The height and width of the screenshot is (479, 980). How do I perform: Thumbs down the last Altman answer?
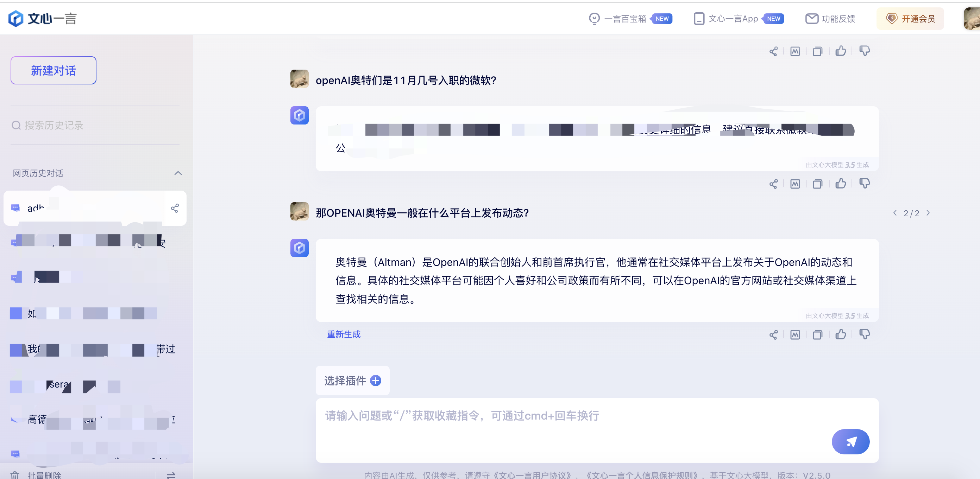pos(864,334)
